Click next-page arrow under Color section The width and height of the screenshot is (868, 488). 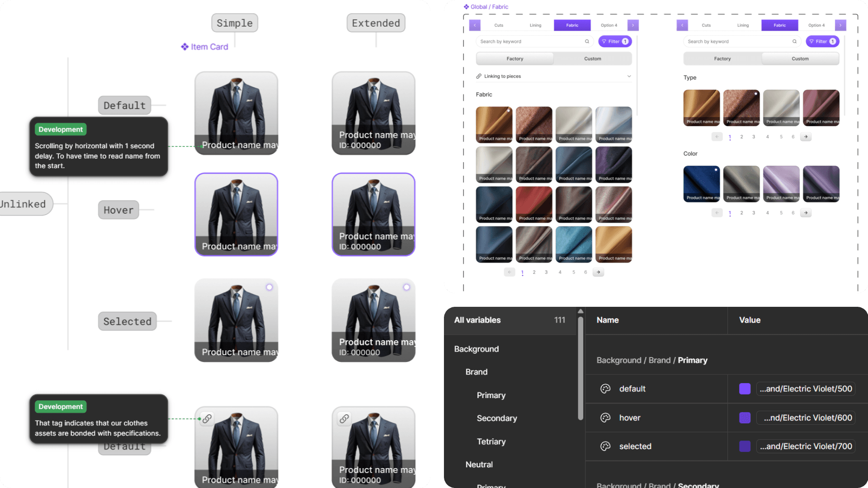coord(806,213)
